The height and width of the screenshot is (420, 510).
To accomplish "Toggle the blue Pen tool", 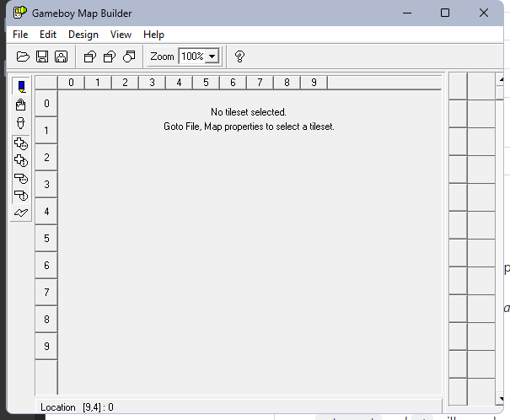I will coord(21,86).
